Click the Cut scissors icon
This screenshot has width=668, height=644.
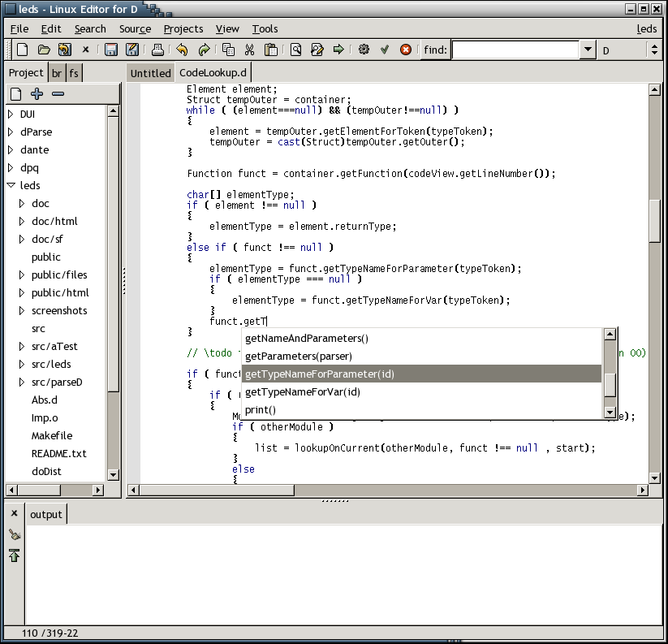[250, 50]
